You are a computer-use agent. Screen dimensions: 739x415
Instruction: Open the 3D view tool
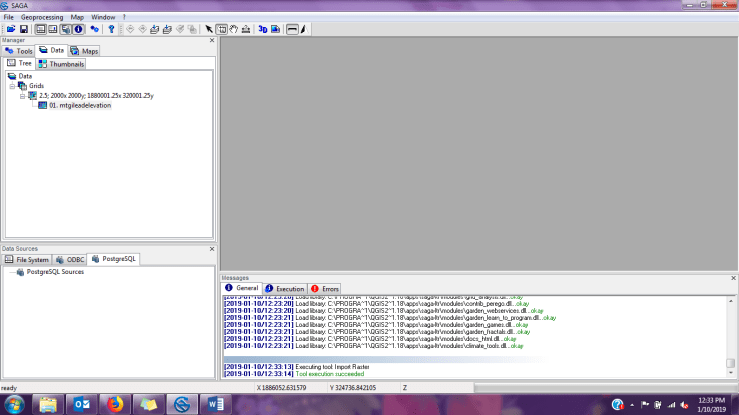point(262,29)
